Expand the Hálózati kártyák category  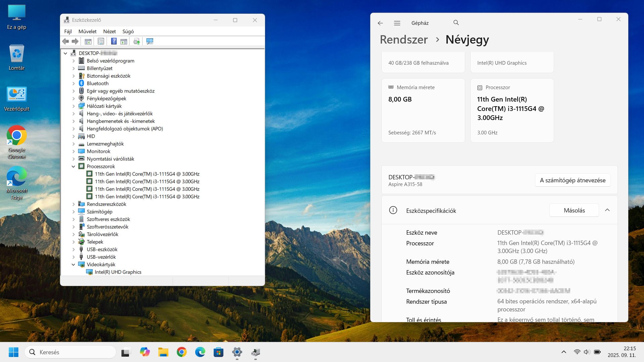coord(73,106)
